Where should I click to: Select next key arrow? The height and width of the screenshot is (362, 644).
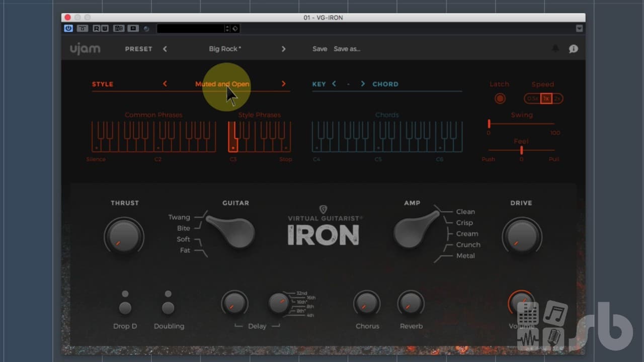click(363, 84)
